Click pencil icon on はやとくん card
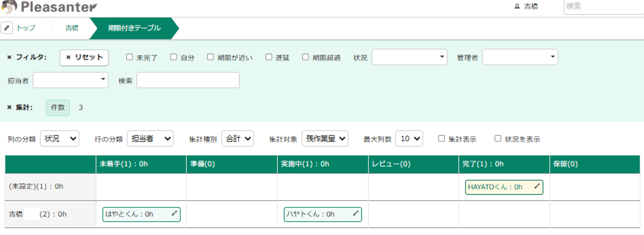644x235 pixels. (x=174, y=214)
